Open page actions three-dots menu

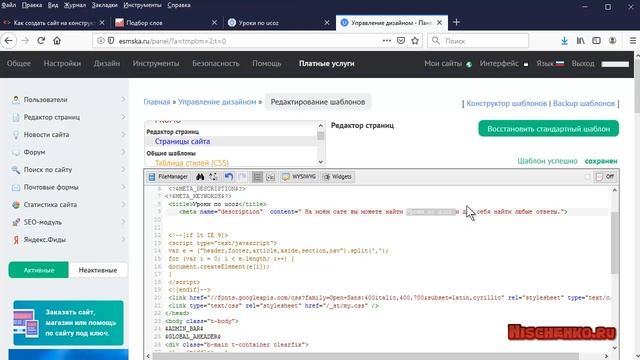pyautogui.click(x=387, y=41)
